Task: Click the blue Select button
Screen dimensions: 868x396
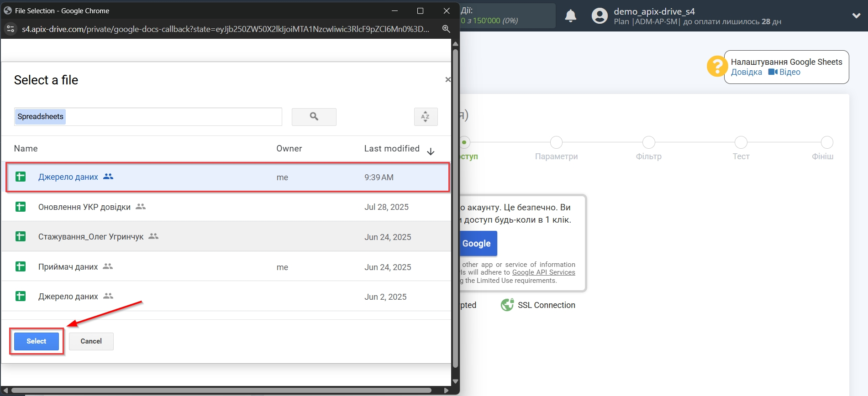Action: click(37, 341)
